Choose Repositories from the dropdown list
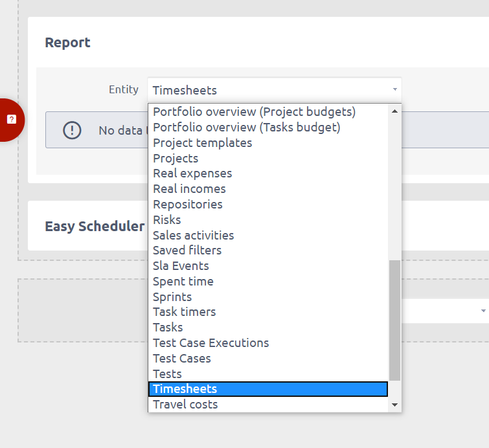Viewport: 489px width, 448px height. [x=187, y=205]
